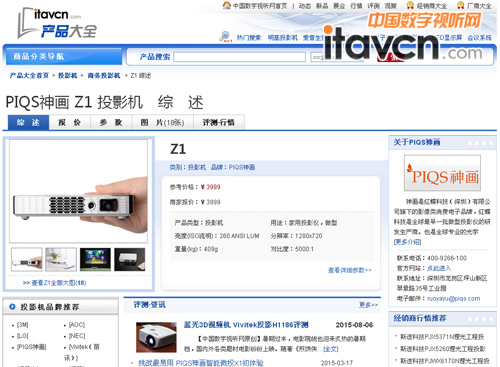Click the itavcn logo at top left
This screenshot has width=500, height=367.
click(x=57, y=23)
